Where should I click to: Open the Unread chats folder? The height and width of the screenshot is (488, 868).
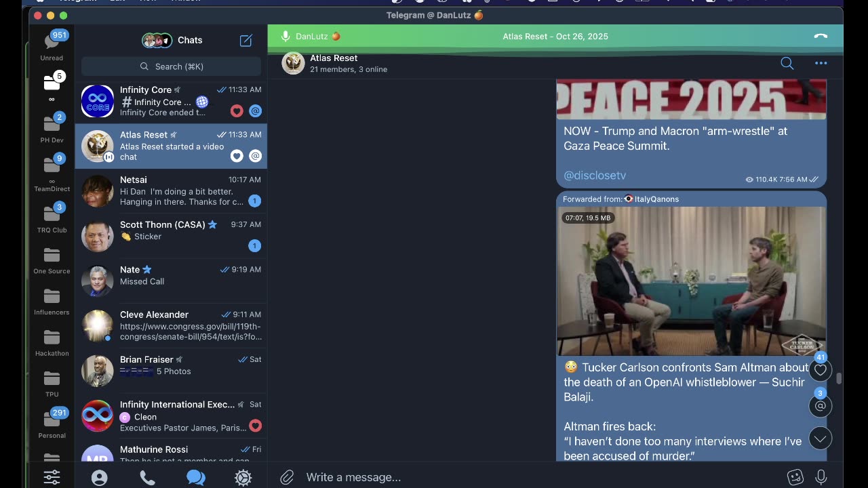52,45
